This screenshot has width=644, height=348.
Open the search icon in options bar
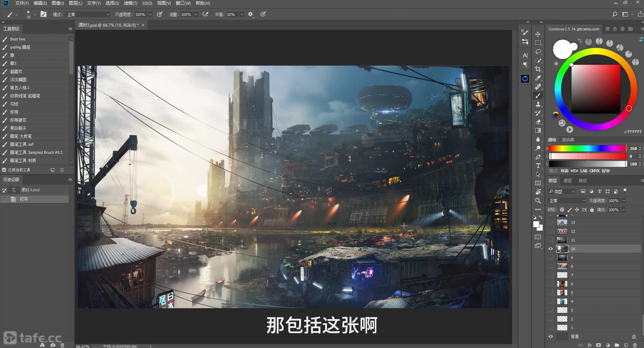[x=615, y=14]
